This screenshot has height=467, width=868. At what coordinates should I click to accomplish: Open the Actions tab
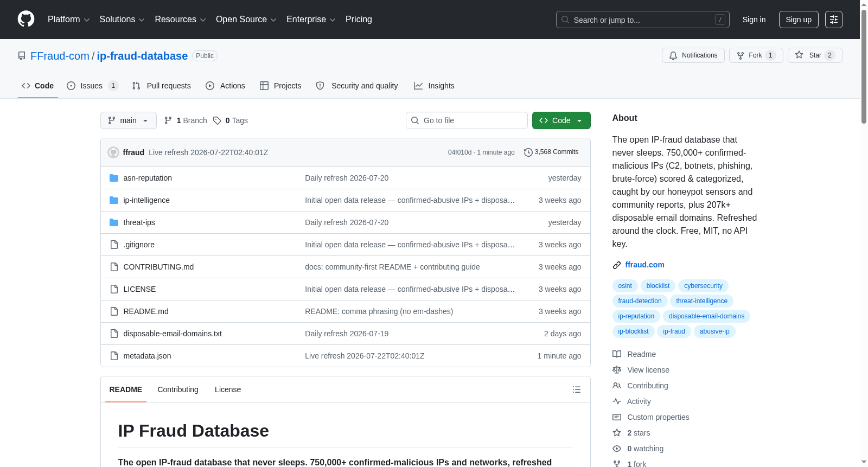point(226,86)
